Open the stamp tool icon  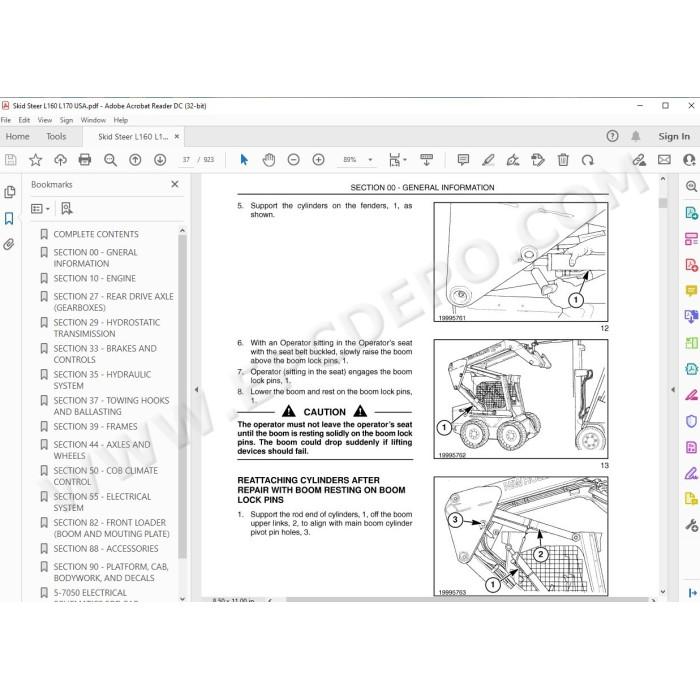click(538, 159)
